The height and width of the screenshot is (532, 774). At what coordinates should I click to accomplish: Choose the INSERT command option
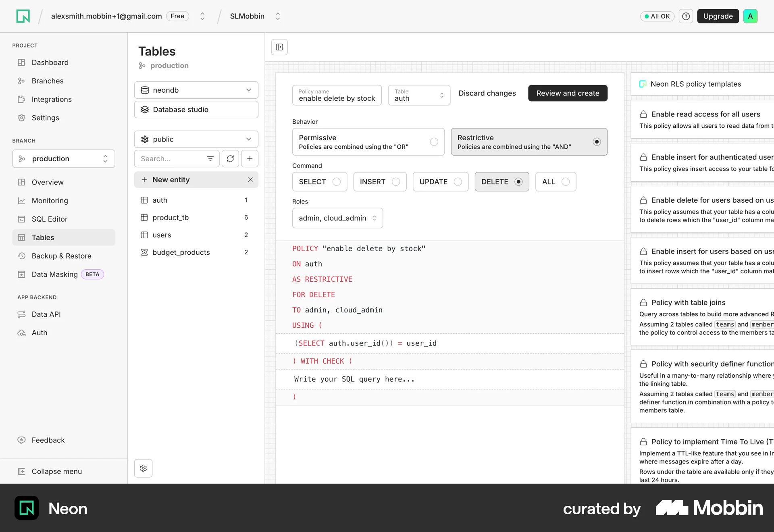point(380,182)
